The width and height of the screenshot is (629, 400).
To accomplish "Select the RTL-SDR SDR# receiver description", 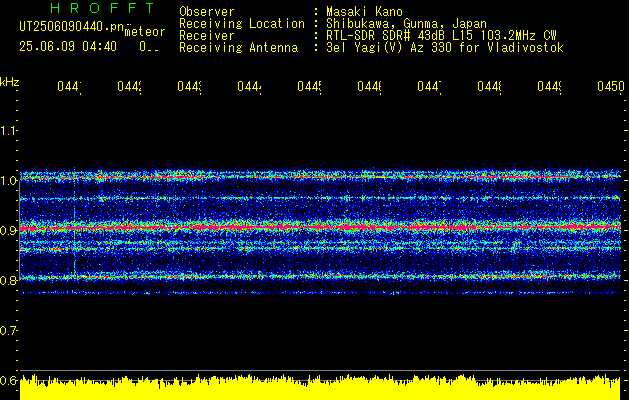I will tap(441, 36).
